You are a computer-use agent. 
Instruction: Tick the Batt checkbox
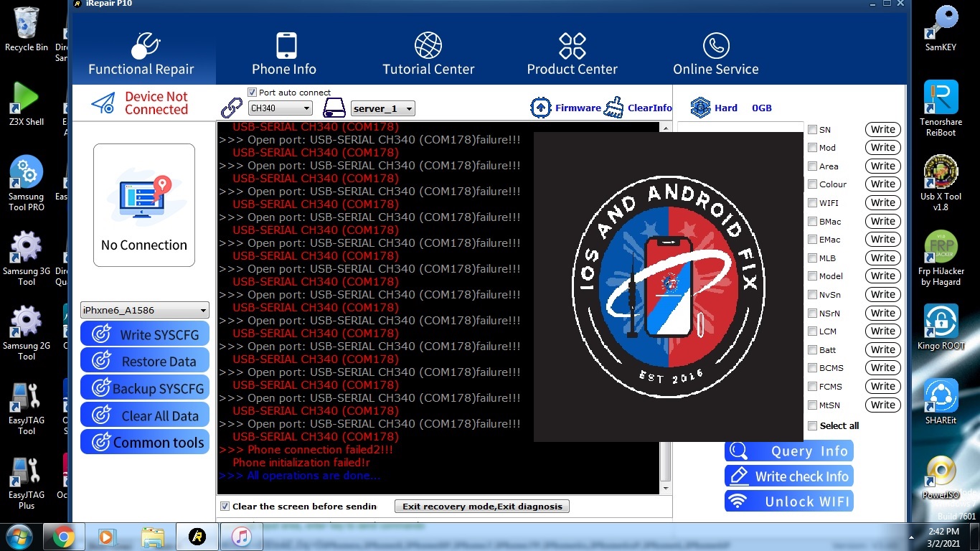coord(813,350)
